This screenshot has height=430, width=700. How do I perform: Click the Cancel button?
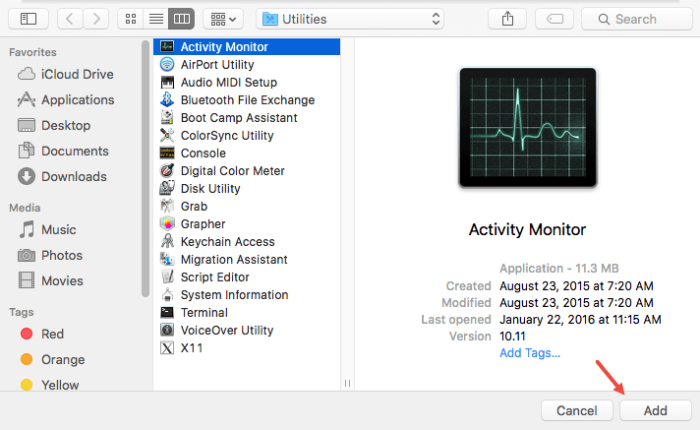pyautogui.click(x=577, y=410)
